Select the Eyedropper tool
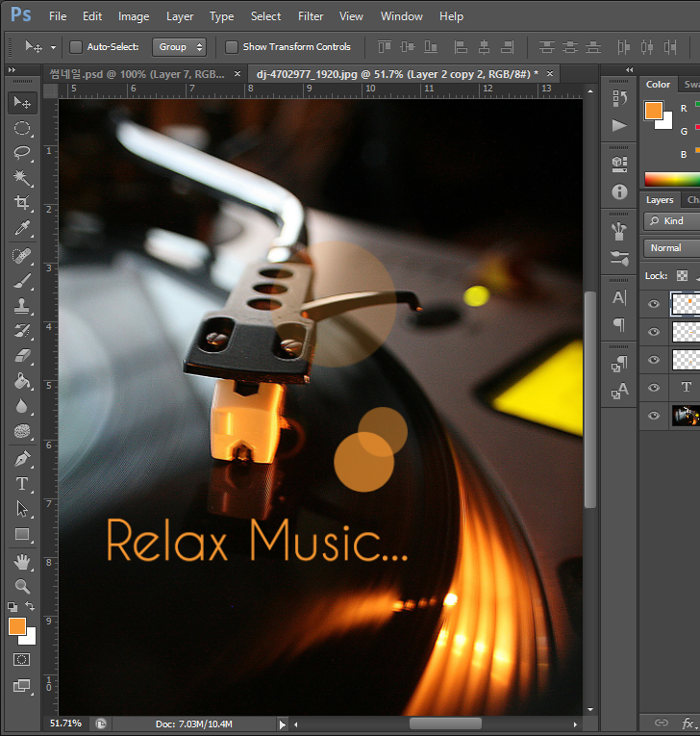The width and height of the screenshot is (700, 736). click(x=21, y=228)
